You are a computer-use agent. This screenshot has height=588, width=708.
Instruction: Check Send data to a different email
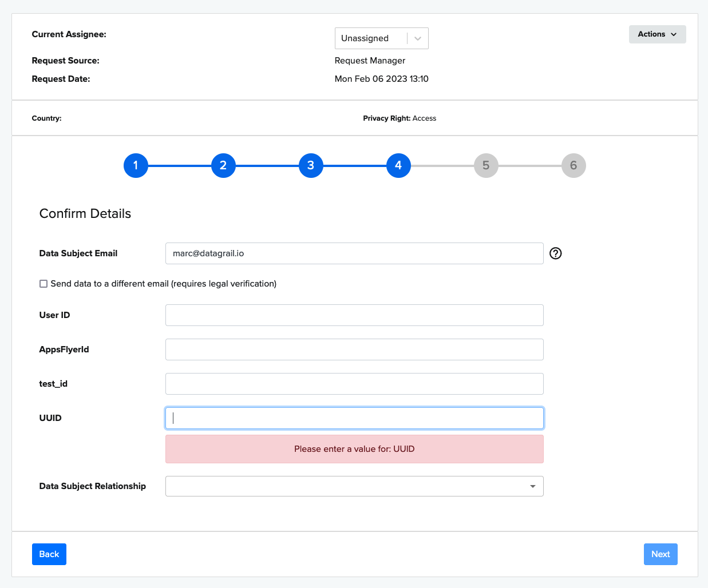point(43,284)
